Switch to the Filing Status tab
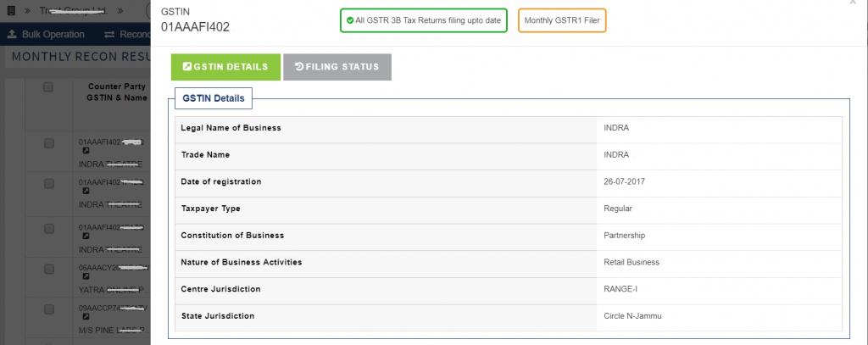This screenshot has height=345, width=868. [x=337, y=67]
